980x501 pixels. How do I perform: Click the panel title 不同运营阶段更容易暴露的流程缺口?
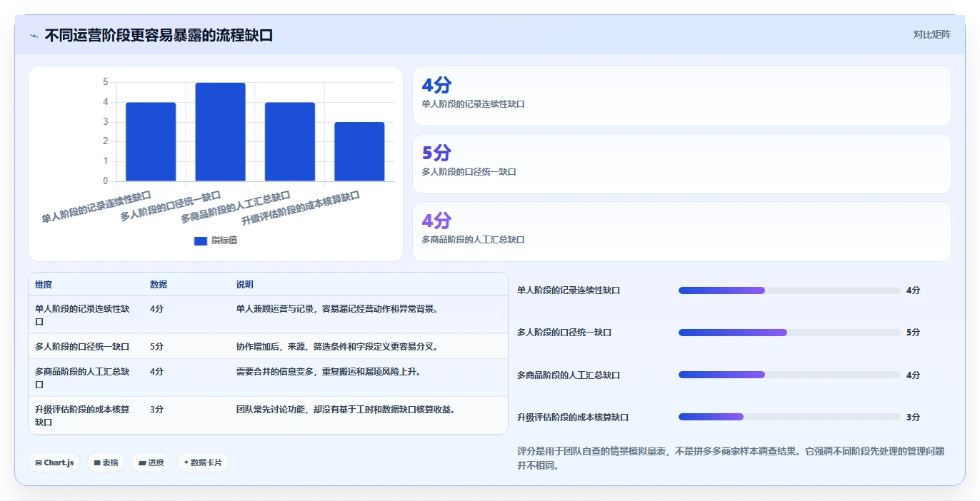159,35
